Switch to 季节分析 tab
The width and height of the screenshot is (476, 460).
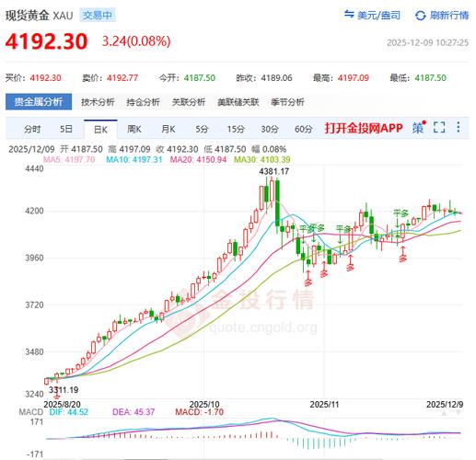(x=287, y=102)
